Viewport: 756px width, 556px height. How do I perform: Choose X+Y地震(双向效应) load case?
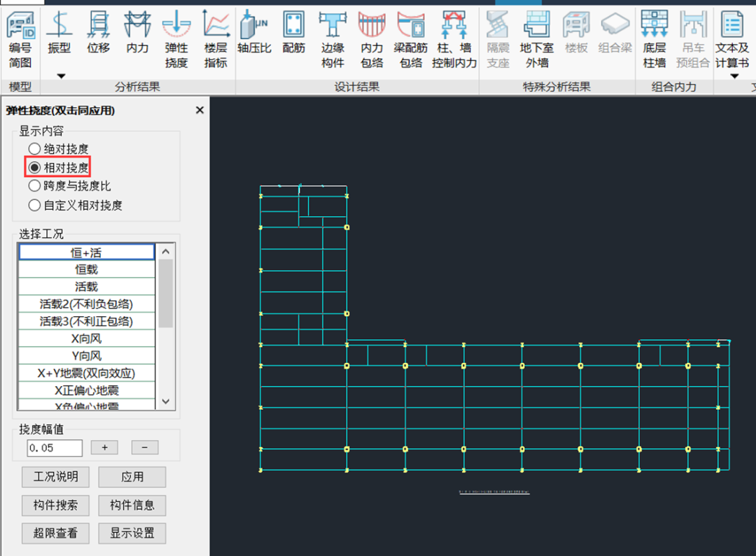(86, 373)
